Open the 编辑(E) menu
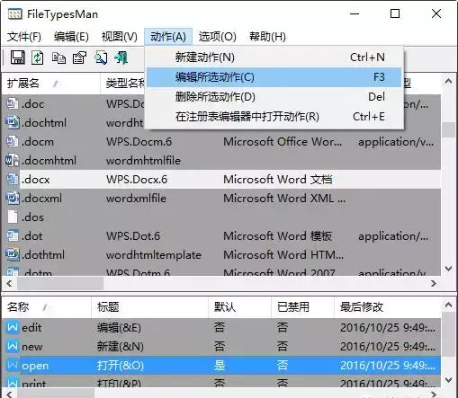Viewport: 458px width, 398px height. tap(71, 36)
